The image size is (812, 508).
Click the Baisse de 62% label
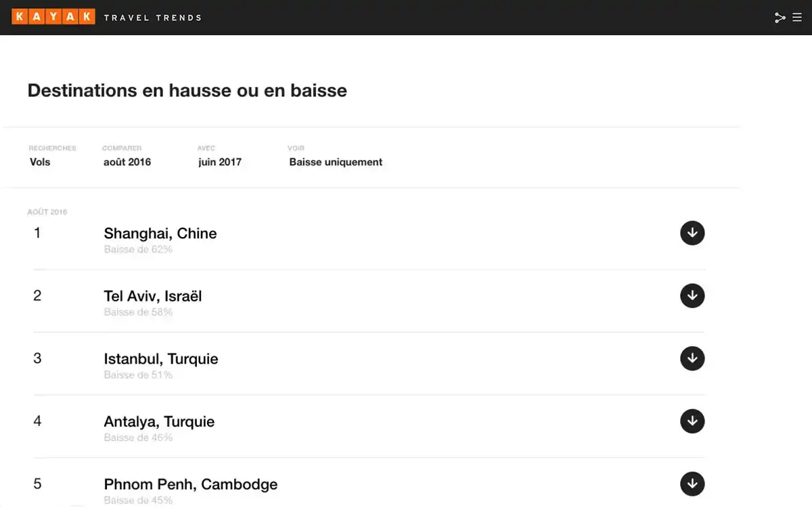(138, 249)
